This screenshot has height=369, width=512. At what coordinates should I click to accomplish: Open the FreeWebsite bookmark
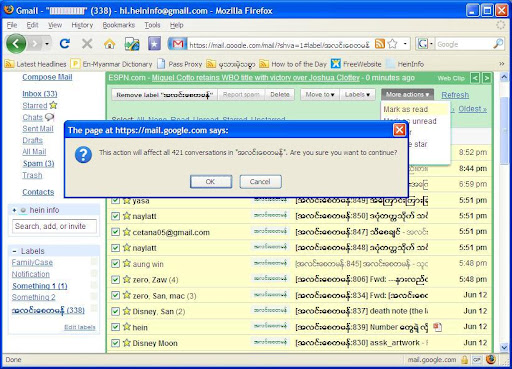[x=356, y=64]
